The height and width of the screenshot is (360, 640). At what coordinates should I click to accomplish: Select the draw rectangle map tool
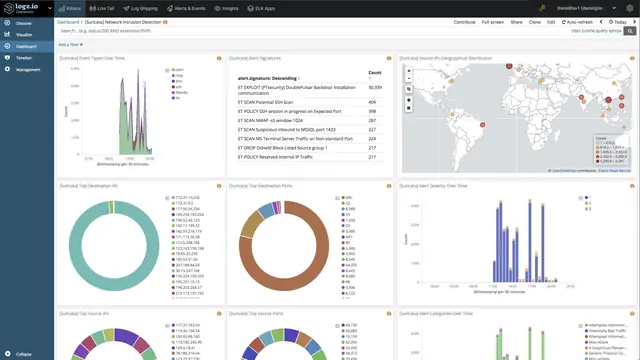pos(409,108)
